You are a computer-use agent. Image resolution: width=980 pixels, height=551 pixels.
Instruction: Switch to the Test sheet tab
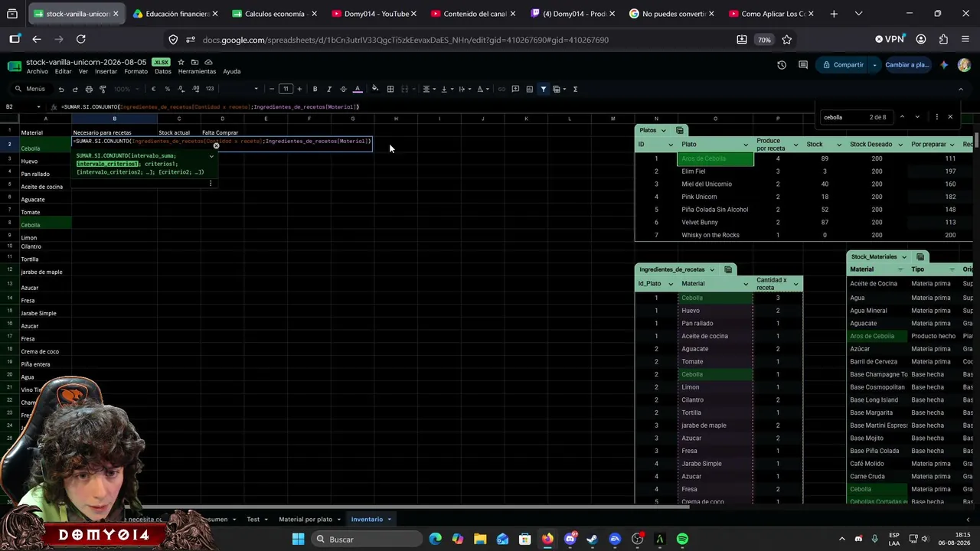tap(253, 519)
